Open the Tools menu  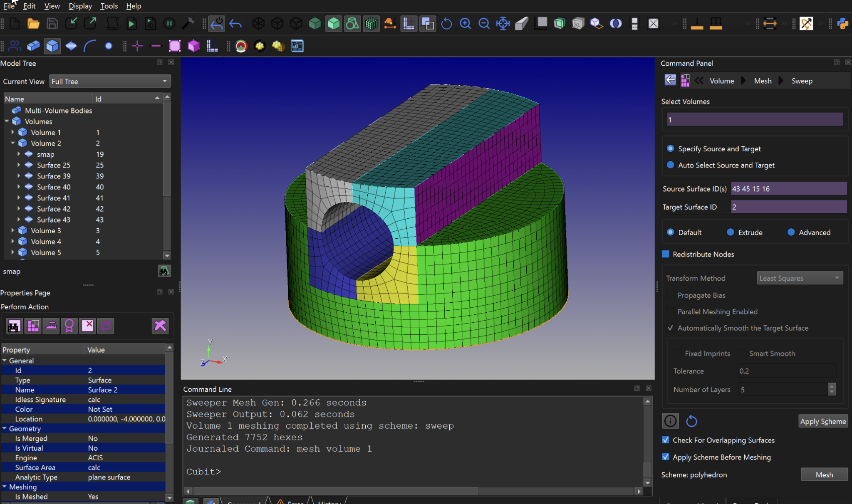(109, 6)
